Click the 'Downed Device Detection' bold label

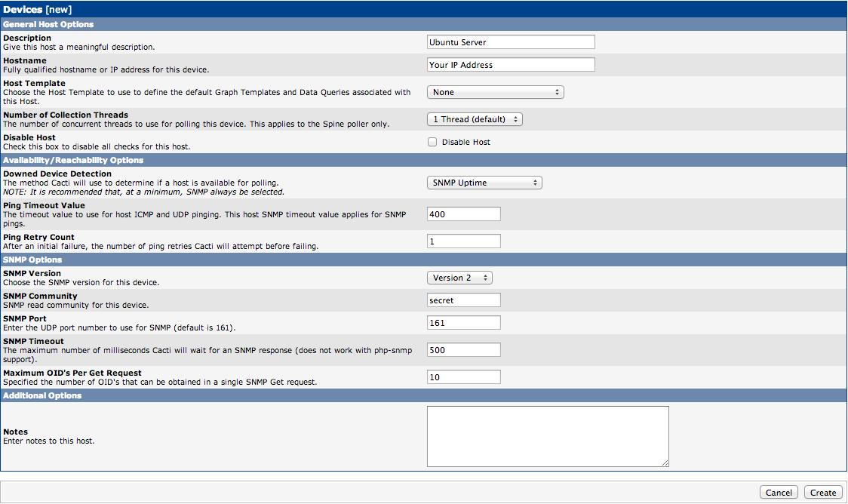point(57,174)
